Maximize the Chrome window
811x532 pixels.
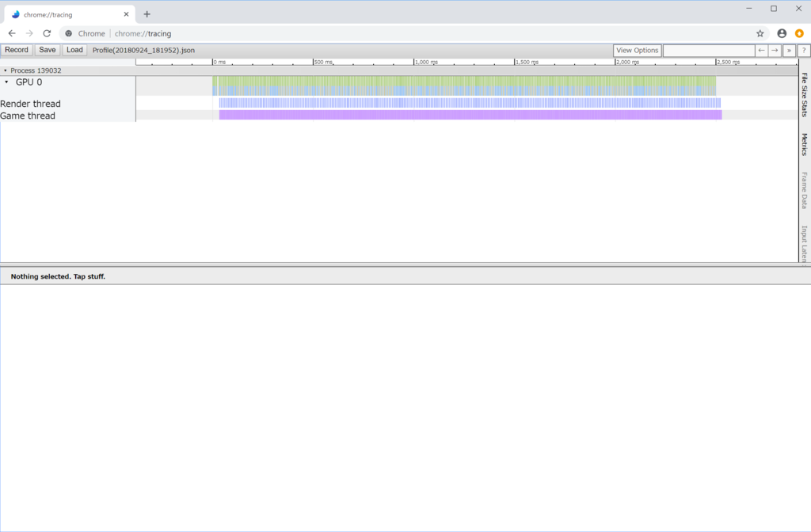774,8
